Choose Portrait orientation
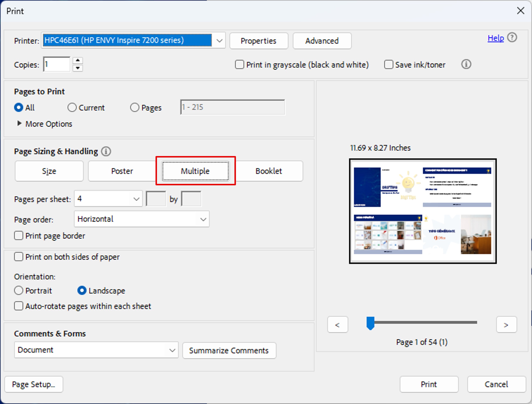The width and height of the screenshot is (532, 404). pyautogui.click(x=19, y=290)
